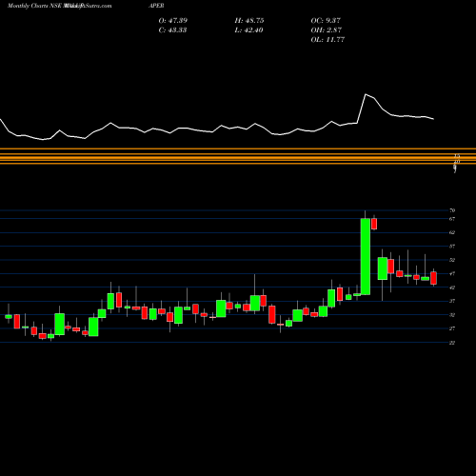This screenshot has height=476, width=476.
Task: Click the Monthly Charts NSE title text
Action: (35, 6)
